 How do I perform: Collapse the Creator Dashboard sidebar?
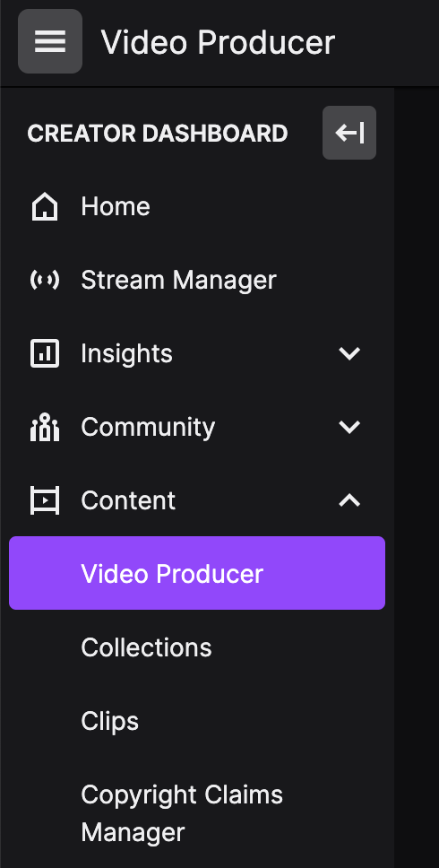349,133
